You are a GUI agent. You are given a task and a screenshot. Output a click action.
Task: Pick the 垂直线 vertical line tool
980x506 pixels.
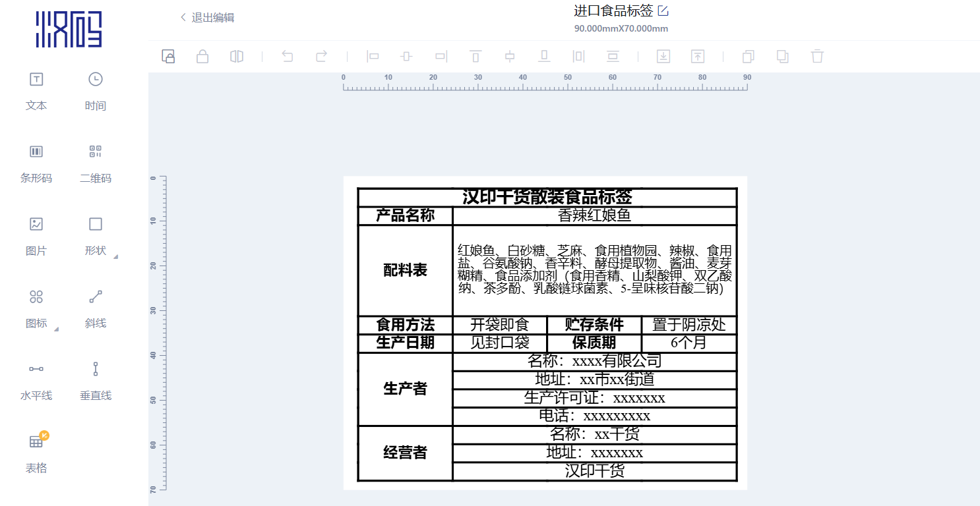click(x=96, y=381)
